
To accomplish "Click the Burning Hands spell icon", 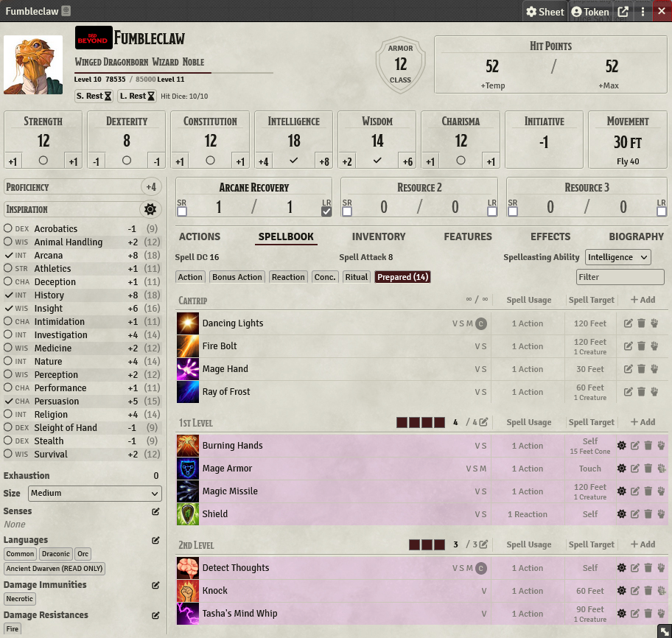I will tap(188, 446).
